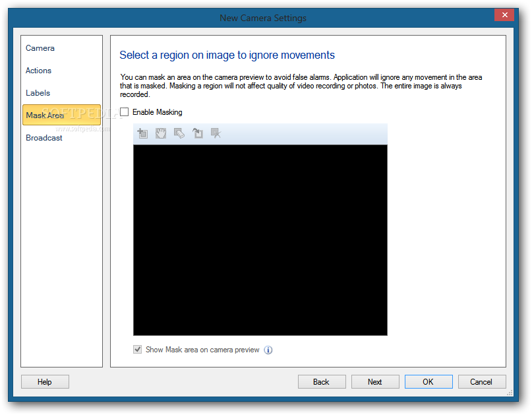Open the Labels section
The image size is (532, 415).
[x=38, y=93]
